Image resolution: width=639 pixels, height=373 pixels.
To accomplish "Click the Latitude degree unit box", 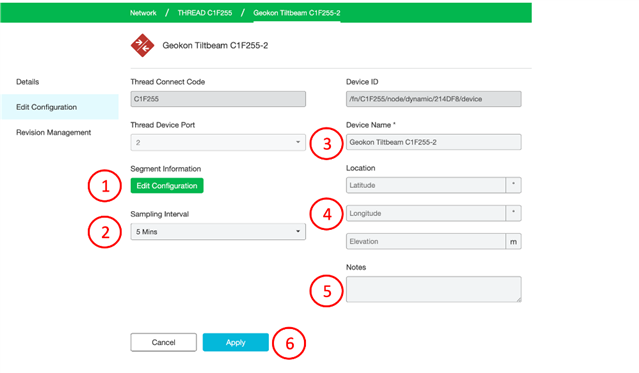I will (x=513, y=185).
